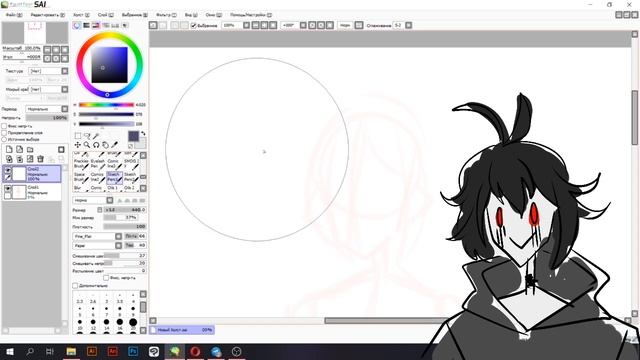Viewport: 640px width, 360px height.
Task: Create a new raster layer
Action: [9, 149]
